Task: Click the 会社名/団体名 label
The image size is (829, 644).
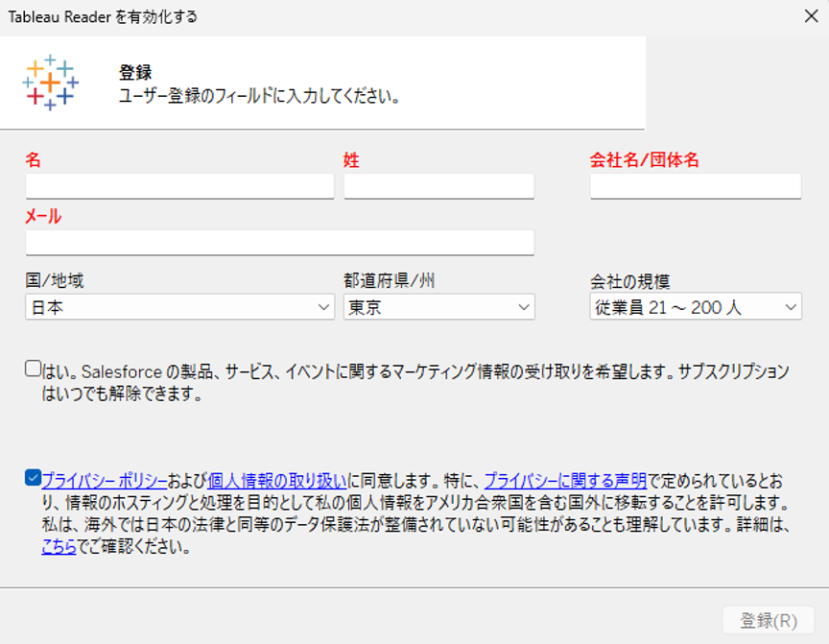Action: click(645, 159)
